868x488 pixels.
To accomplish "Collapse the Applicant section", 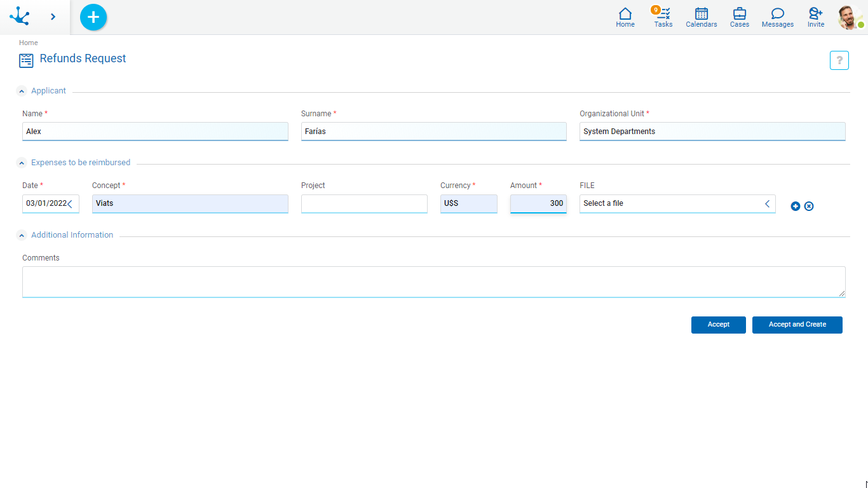I will click(22, 91).
